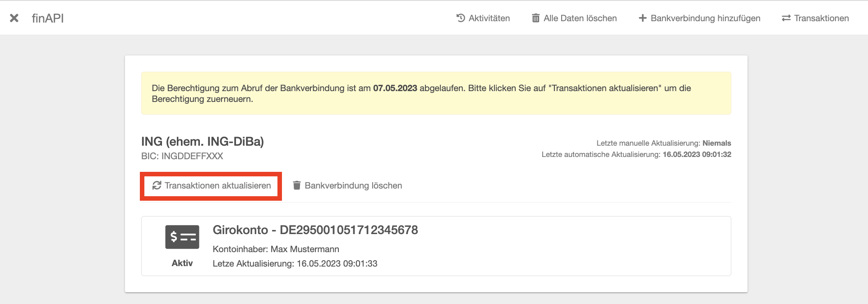The width and height of the screenshot is (868, 304).
Task: Select the Girokonto - DE29500105171234​5678 heading
Action: [x=315, y=230]
